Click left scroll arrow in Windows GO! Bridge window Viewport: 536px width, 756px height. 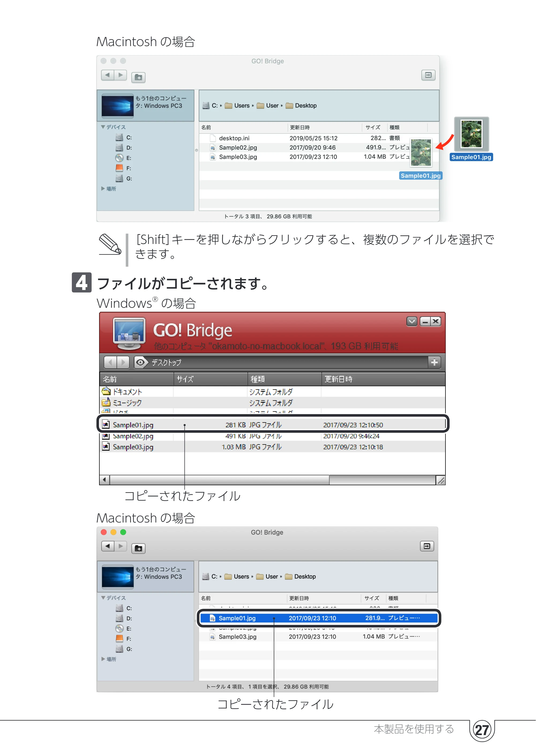tap(105, 480)
